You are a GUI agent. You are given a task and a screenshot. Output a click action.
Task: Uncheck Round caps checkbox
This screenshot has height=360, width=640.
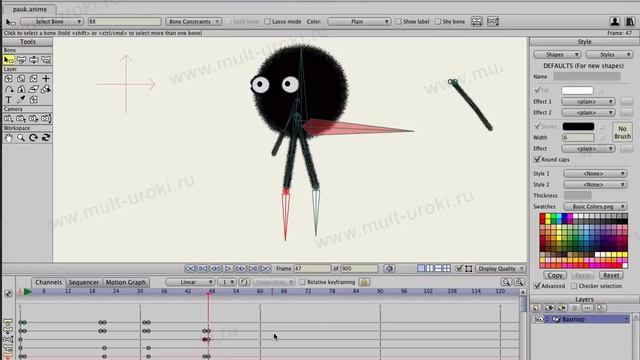tap(537, 159)
